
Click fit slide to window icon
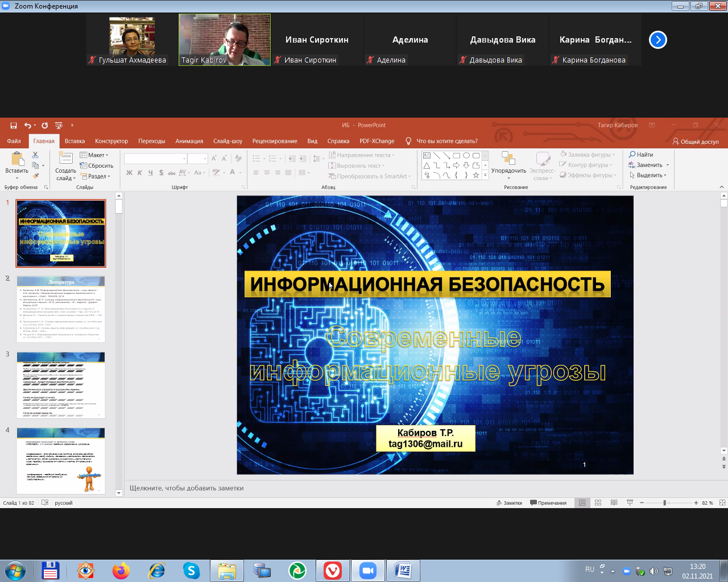pos(722,503)
